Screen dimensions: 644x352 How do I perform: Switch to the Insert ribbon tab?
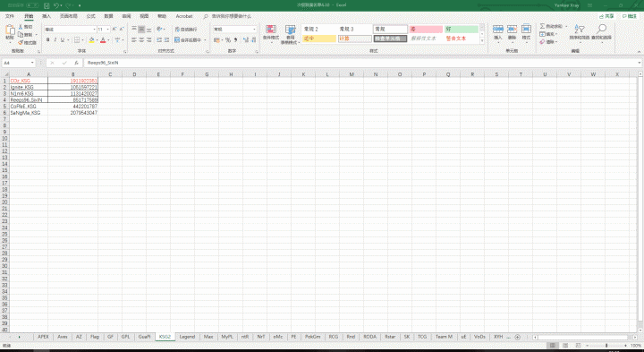(x=47, y=16)
